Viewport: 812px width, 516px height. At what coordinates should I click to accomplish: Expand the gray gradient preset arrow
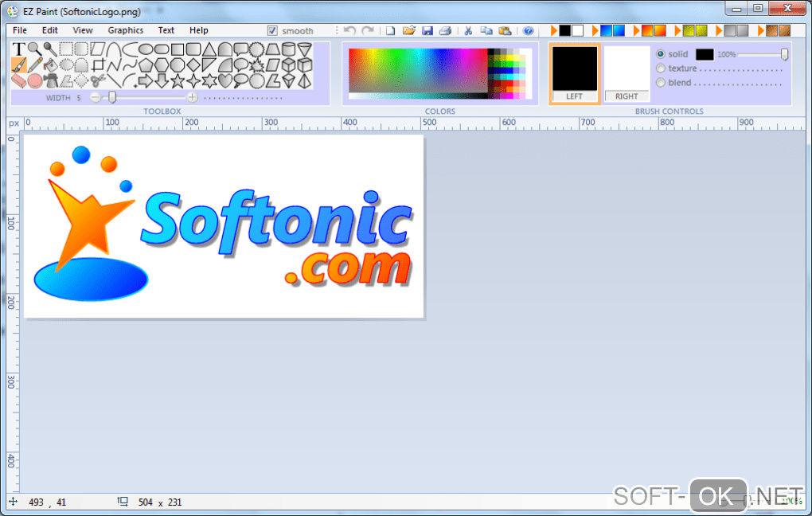tap(719, 30)
